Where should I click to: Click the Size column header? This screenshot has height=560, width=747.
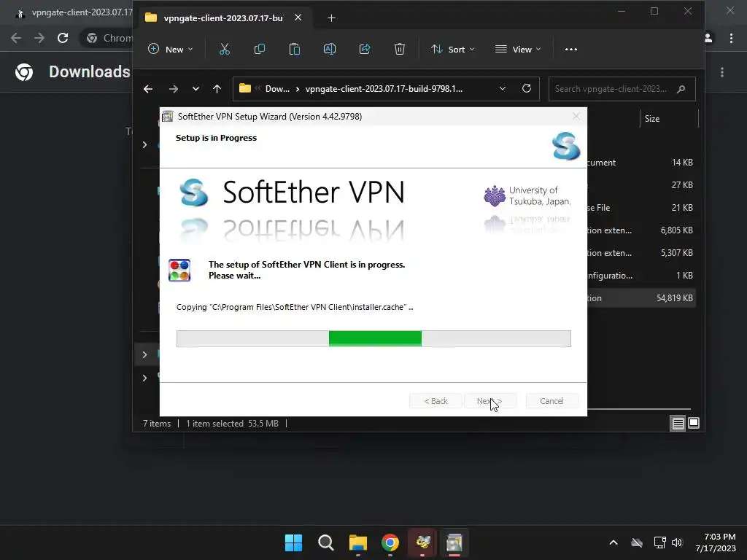[668, 119]
